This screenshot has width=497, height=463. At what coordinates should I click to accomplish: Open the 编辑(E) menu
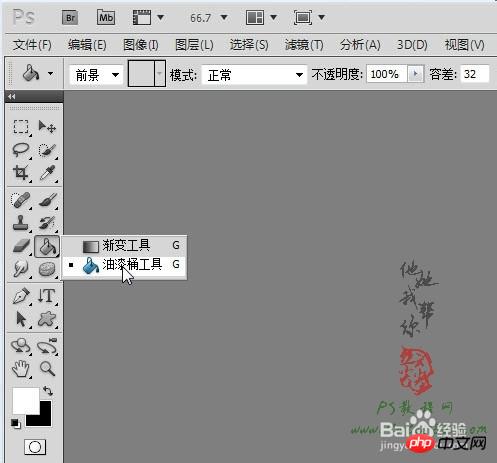[x=87, y=45]
